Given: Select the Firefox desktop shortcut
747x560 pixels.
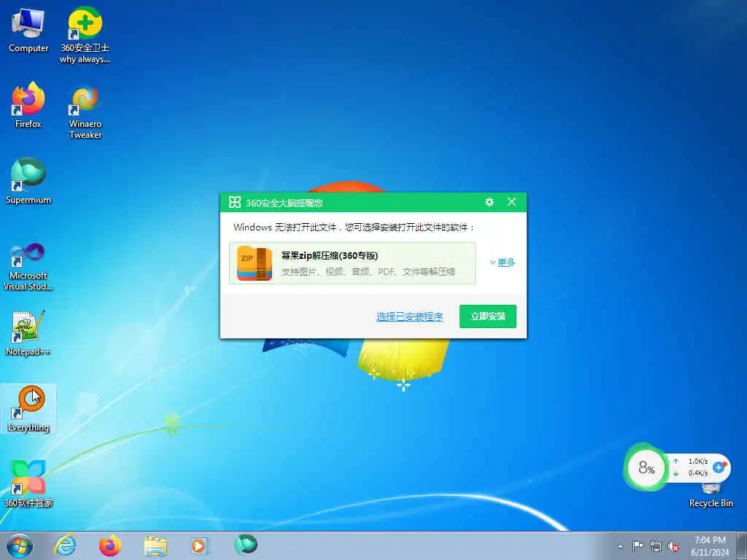Looking at the screenshot, I should click(x=28, y=106).
